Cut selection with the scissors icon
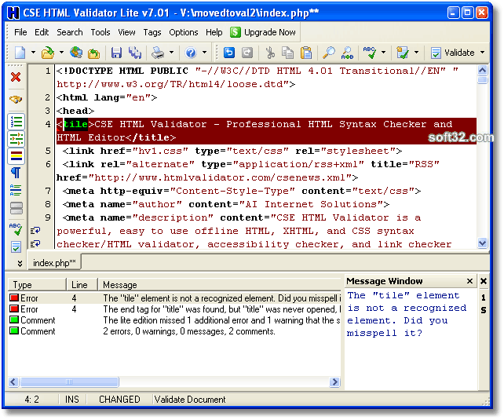This screenshot has width=504, height=420. pyautogui.click(x=270, y=53)
